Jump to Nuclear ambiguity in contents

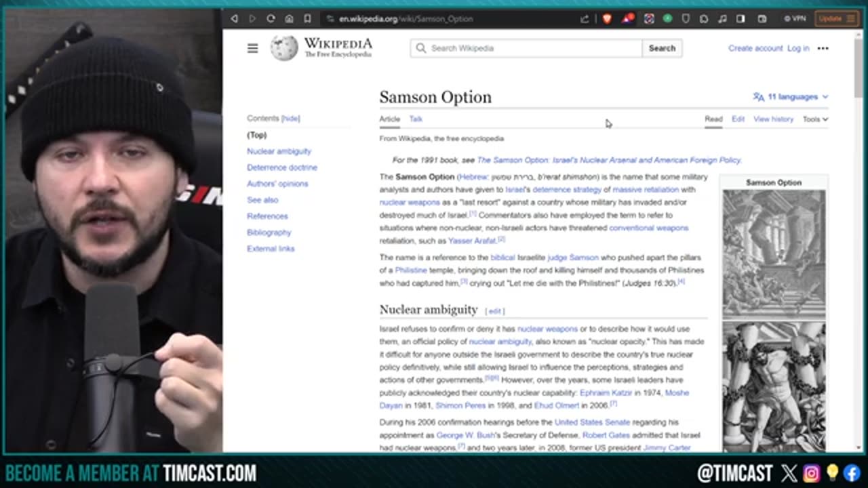[x=279, y=151]
